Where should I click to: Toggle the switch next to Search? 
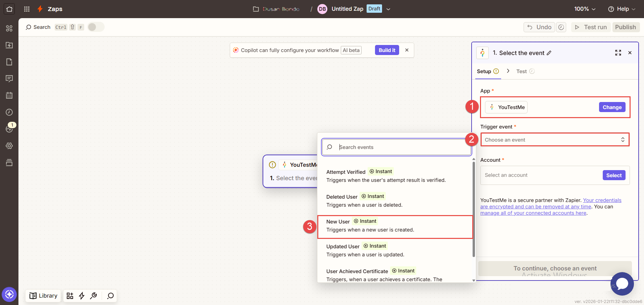[96, 27]
